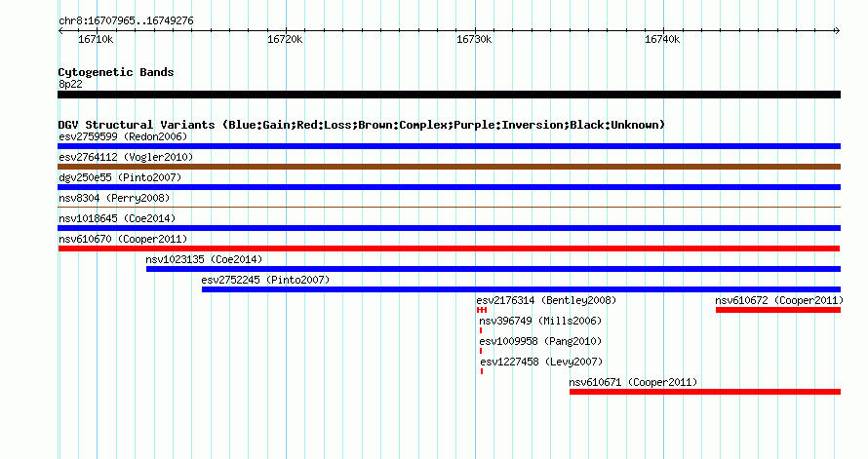Screen dimensions: 868x459
Task: Select the brown esv2764112 complex bar
Action: [x=449, y=167]
